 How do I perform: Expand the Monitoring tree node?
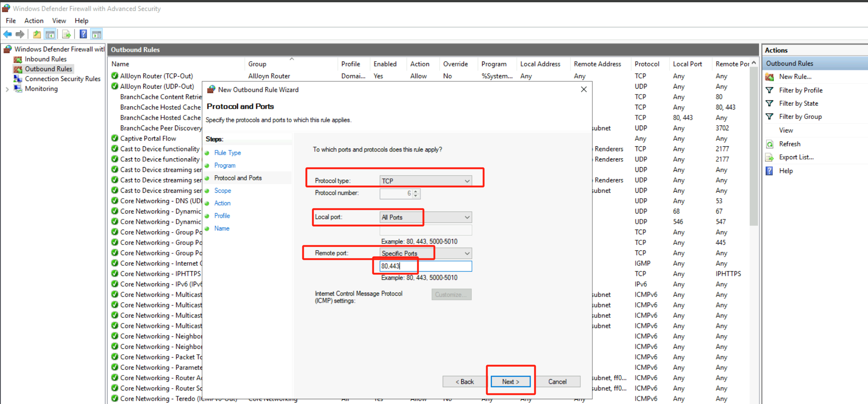[x=7, y=89]
